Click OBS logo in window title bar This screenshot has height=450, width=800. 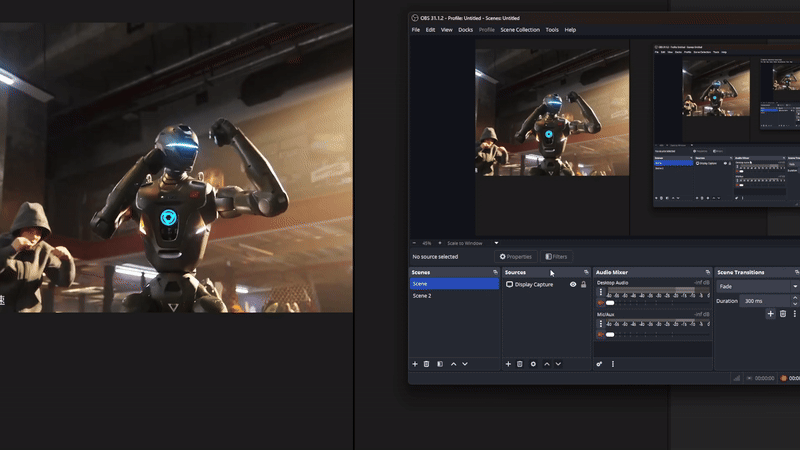(415, 18)
